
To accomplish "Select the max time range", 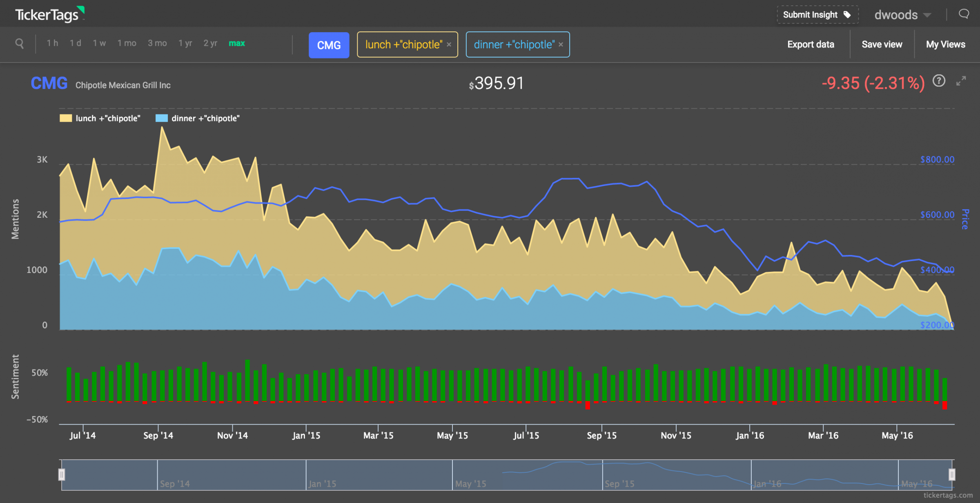I will pyautogui.click(x=237, y=43).
